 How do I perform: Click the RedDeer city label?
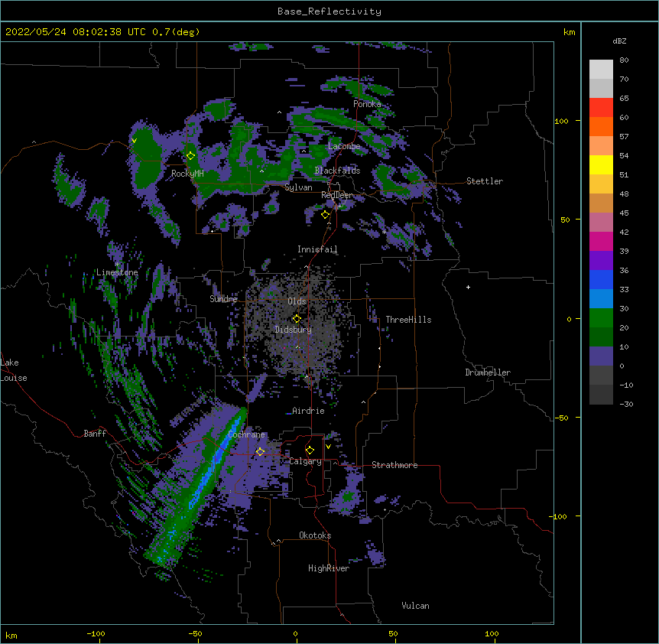(337, 195)
